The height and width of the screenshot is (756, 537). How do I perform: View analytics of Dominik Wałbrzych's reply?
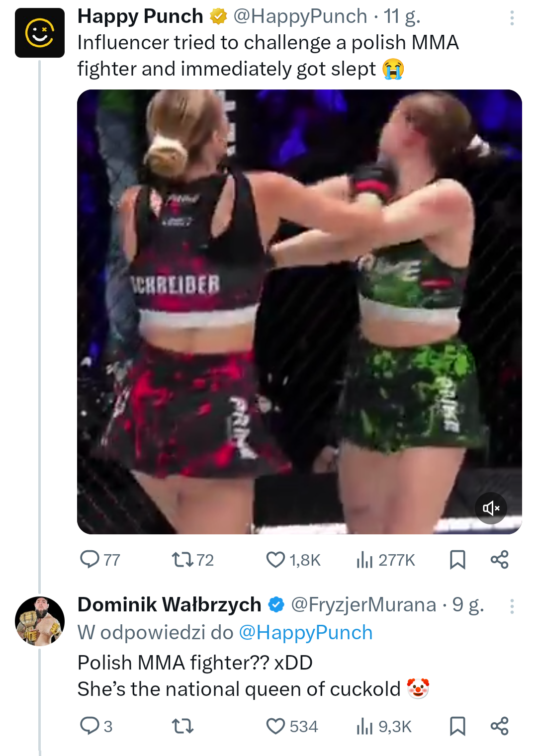(x=364, y=726)
